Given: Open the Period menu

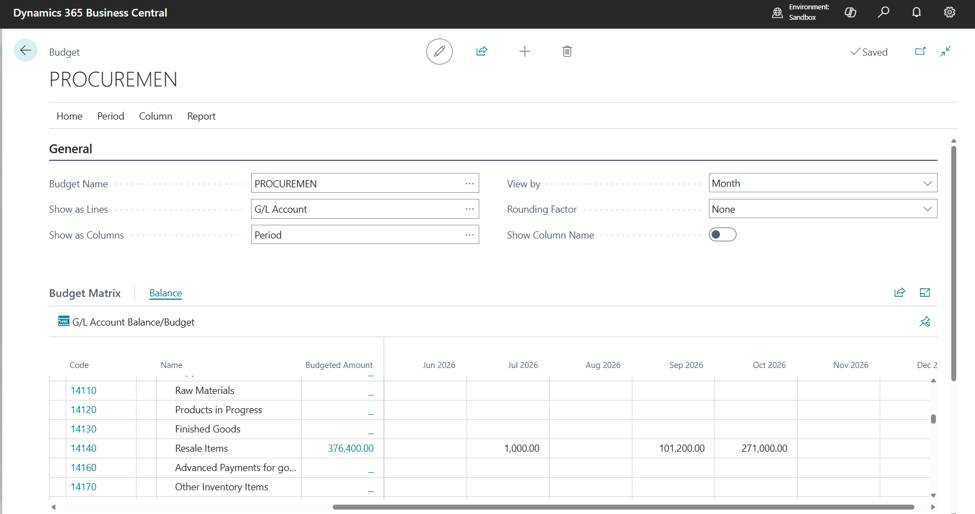Looking at the screenshot, I should pos(111,116).
